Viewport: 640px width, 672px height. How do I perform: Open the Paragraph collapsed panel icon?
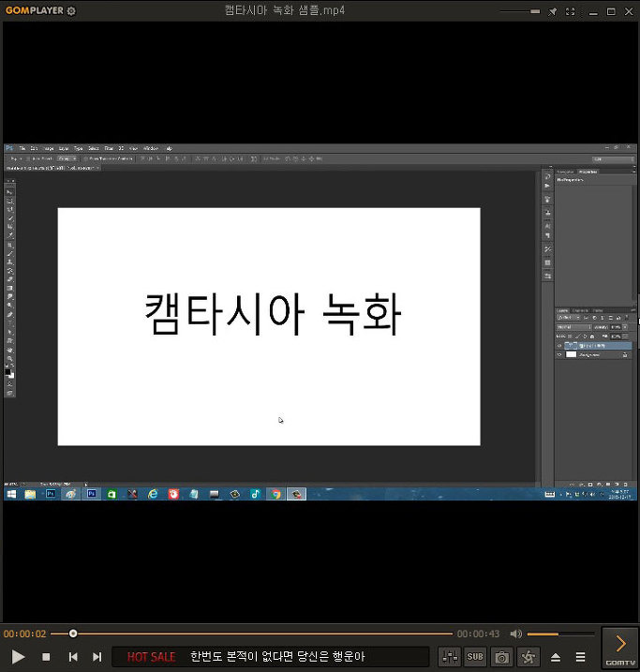(547, 235)
